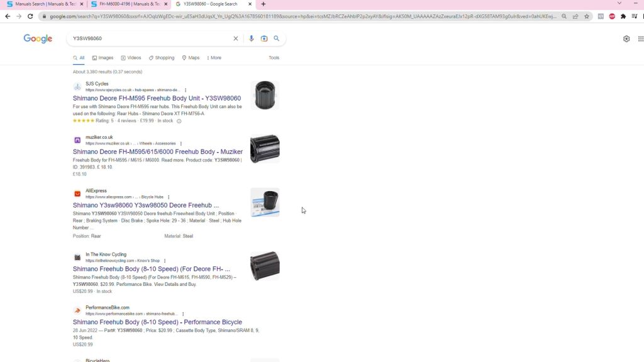644x362 pixels.
Task: Switch to Images results
Action: 103,58
